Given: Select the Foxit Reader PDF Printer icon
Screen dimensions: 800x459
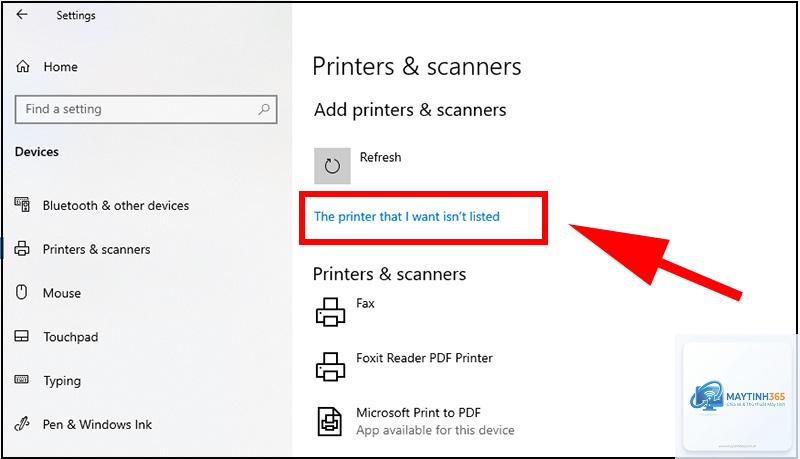Looking at the screenshot, I should [331, 366].
